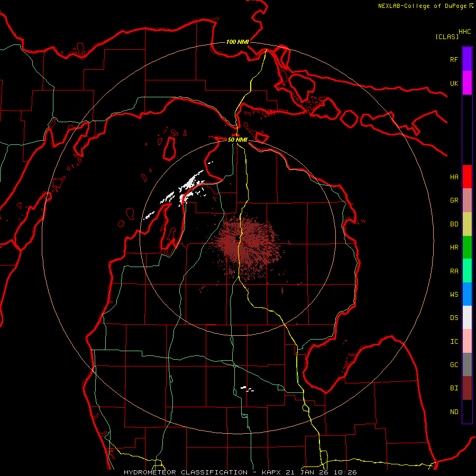Click the 'BD' legend label
This screenshot has width=476, height=476.
pyautogui.click(x=454, y=224)
